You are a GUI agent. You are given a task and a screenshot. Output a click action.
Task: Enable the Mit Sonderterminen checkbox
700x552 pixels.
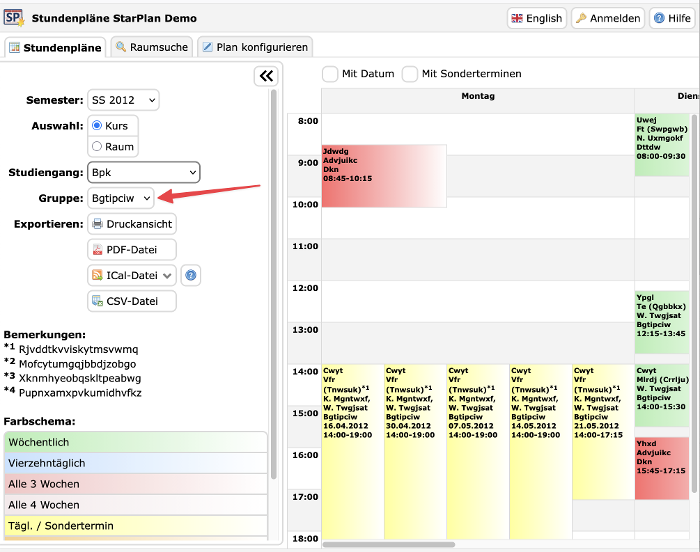pos(410,74)
